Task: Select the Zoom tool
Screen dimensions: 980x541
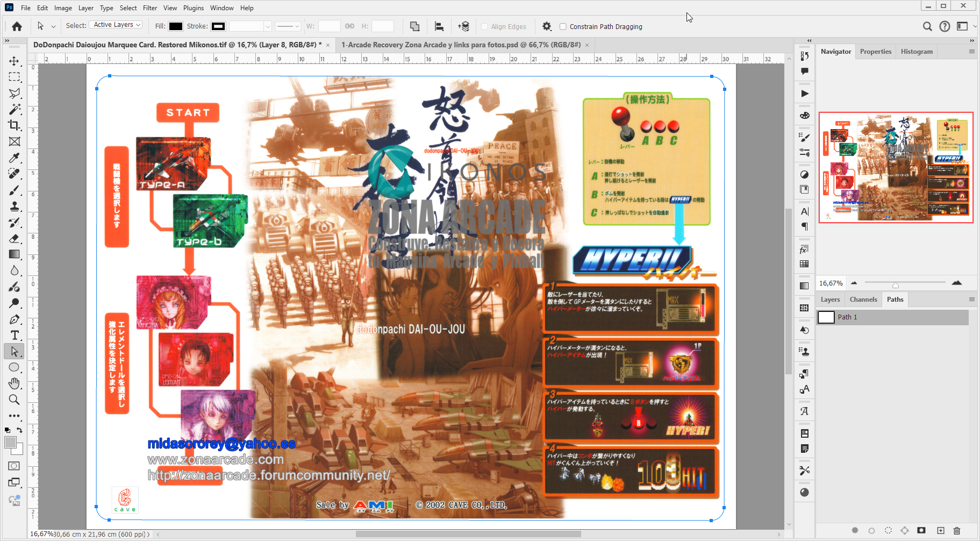Action: click(15, 400)
